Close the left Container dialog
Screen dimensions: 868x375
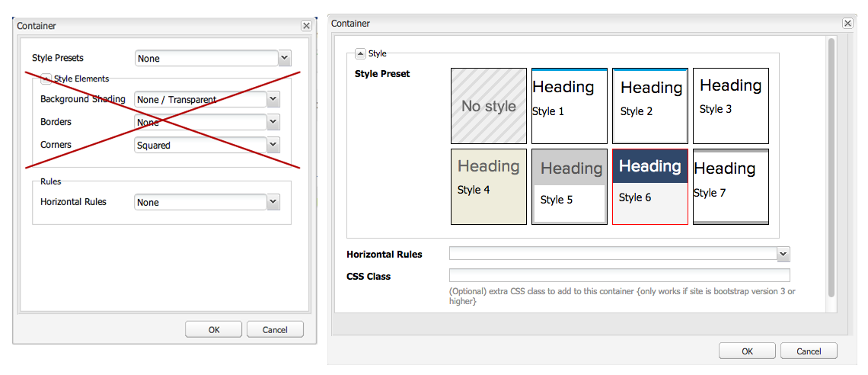coord(306,25)
